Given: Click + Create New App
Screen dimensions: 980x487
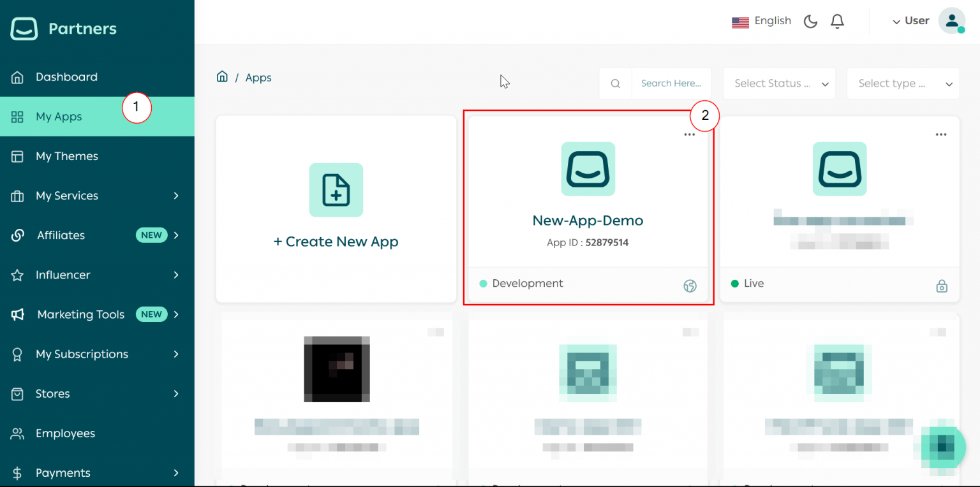Looking at the screenshot, I should (x=336, y=242).
